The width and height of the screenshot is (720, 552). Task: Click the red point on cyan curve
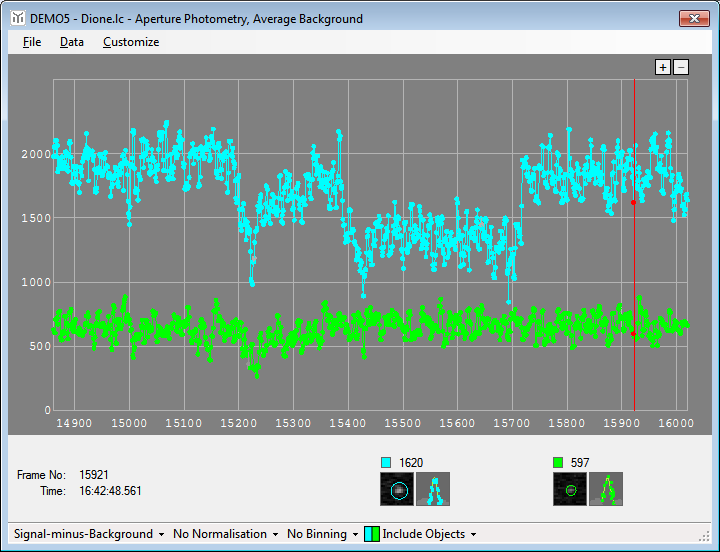(x=634, y=203)
